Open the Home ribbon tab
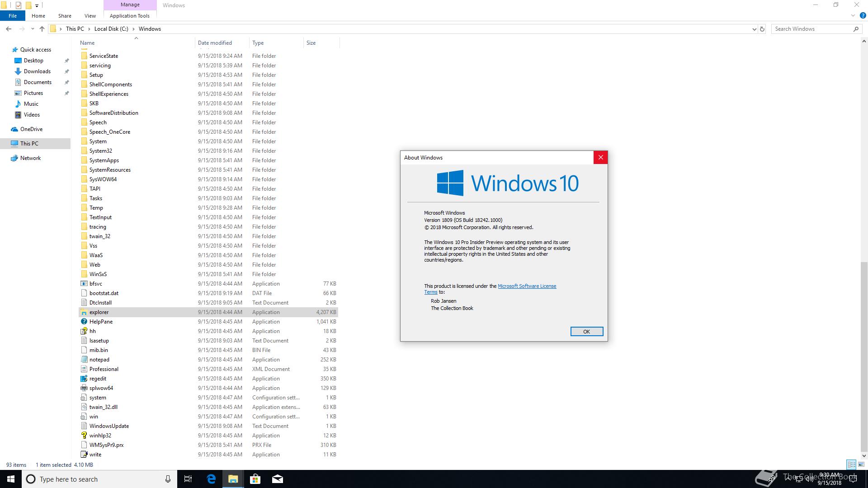 38,16
